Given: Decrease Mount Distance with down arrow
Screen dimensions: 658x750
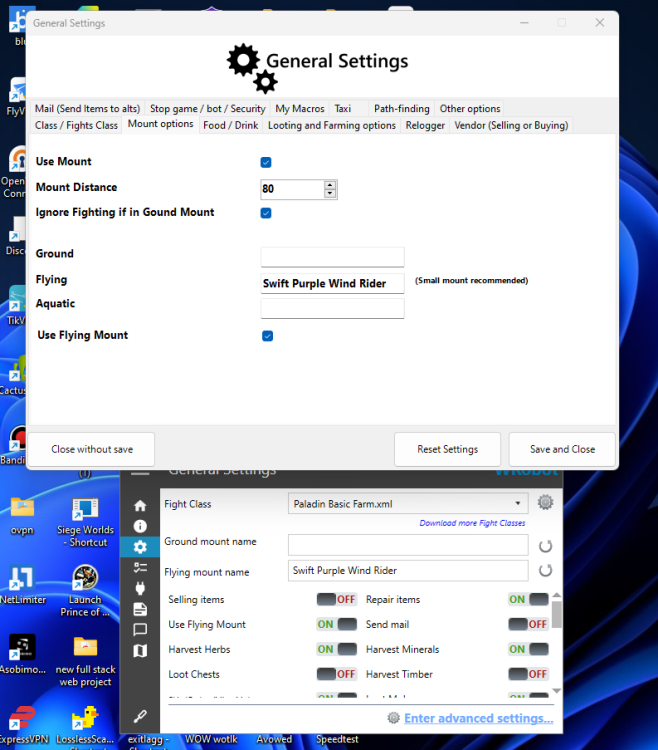Looking at the screenshot, I should point(330,193).
